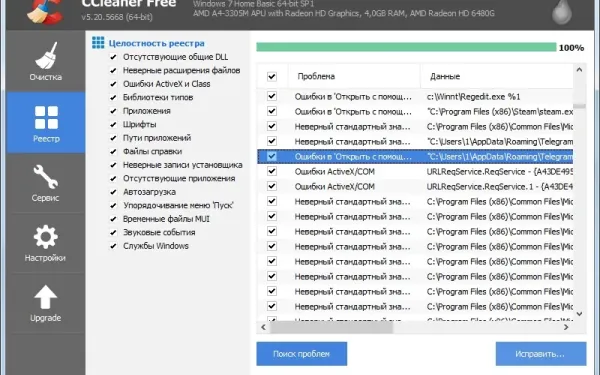The width and height of the screenshot is (600, 375).
Task: Uncheck the Regedit.exe %1 result row
Action: click(x=272, y=96)
